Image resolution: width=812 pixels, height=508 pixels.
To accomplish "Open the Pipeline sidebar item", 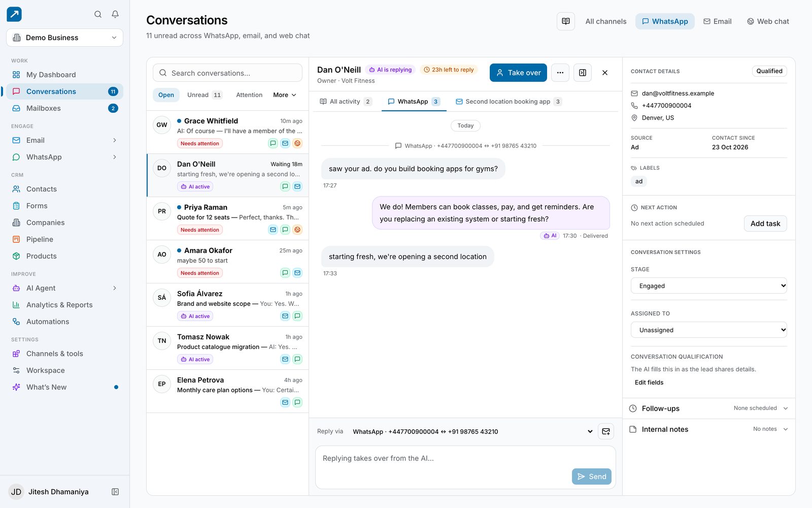I will [64, 239].
